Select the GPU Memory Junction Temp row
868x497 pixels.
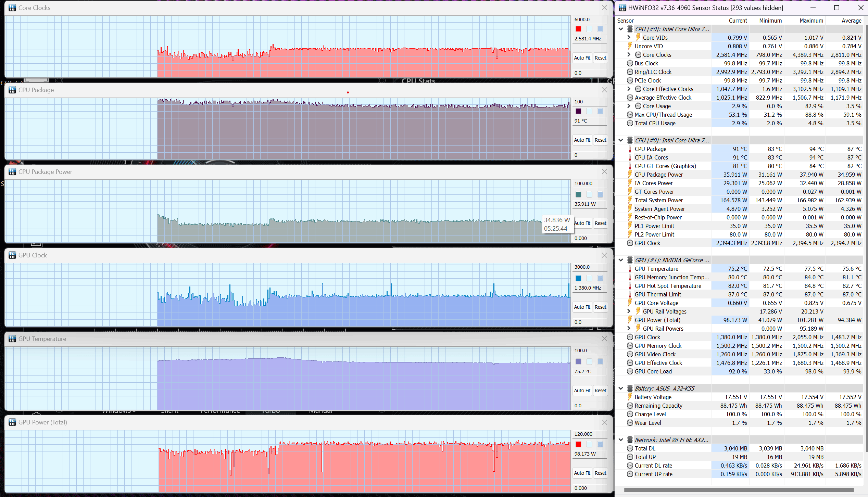(x=740, y=277)
